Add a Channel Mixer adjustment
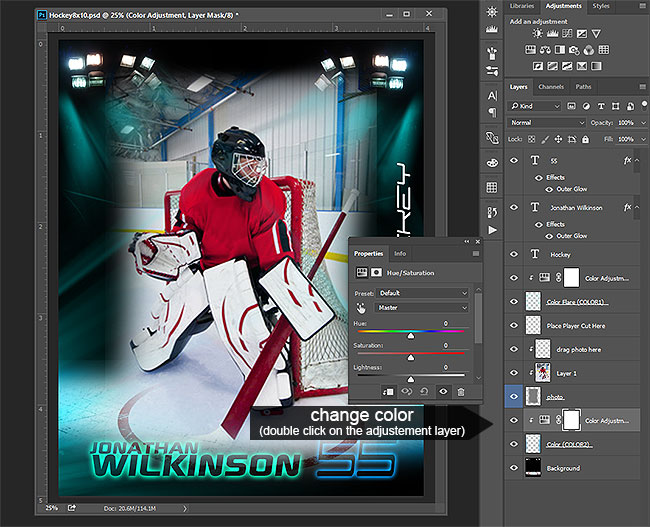This screenshot has height=527, width=650. coord(589,50)
